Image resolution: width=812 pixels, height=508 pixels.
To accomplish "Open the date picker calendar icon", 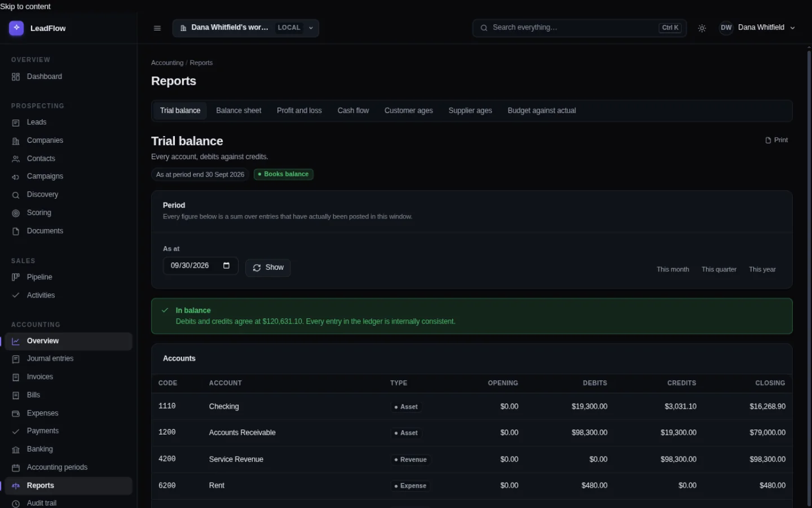I will [226, 265].
